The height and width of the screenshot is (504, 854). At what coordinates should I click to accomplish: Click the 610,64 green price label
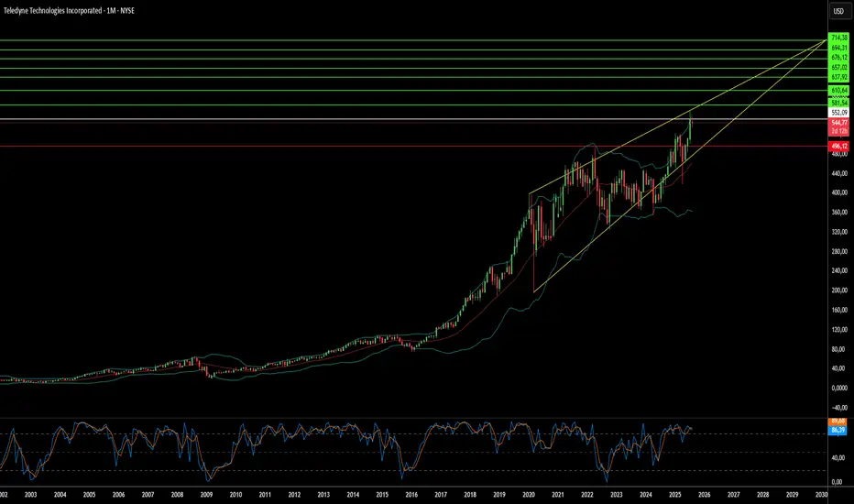pyautogui.click(x=837, y=92)
